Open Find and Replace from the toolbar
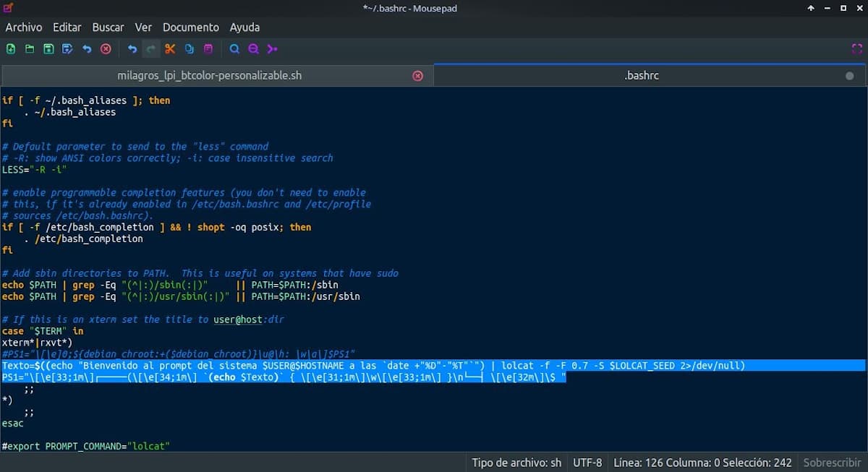The width and height of the screenshot is (868, 472). pyautogui.click(x=253, y=49)
